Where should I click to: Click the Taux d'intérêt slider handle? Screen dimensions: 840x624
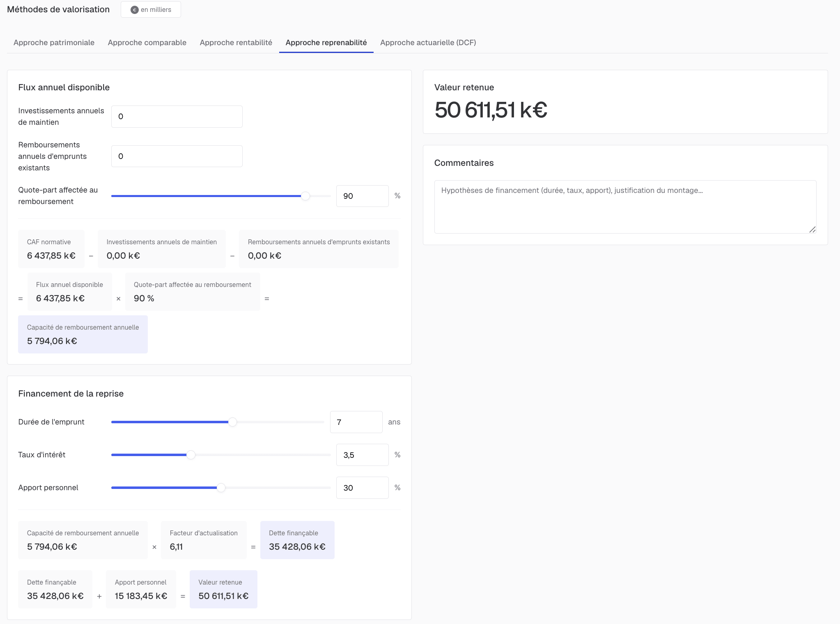pos(191,455)
